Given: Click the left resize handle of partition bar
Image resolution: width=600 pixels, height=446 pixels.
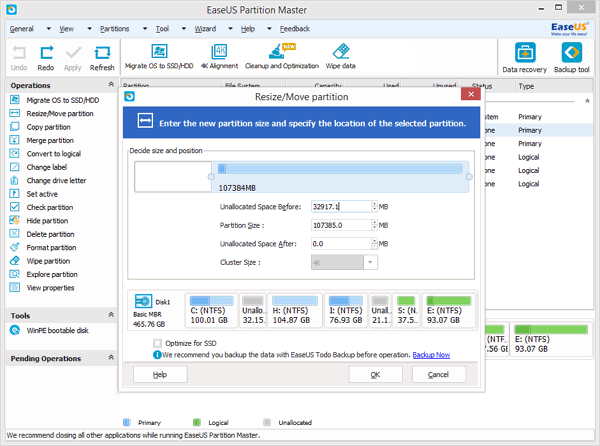Looking at the screenshot, I should (x=212, y=177).
